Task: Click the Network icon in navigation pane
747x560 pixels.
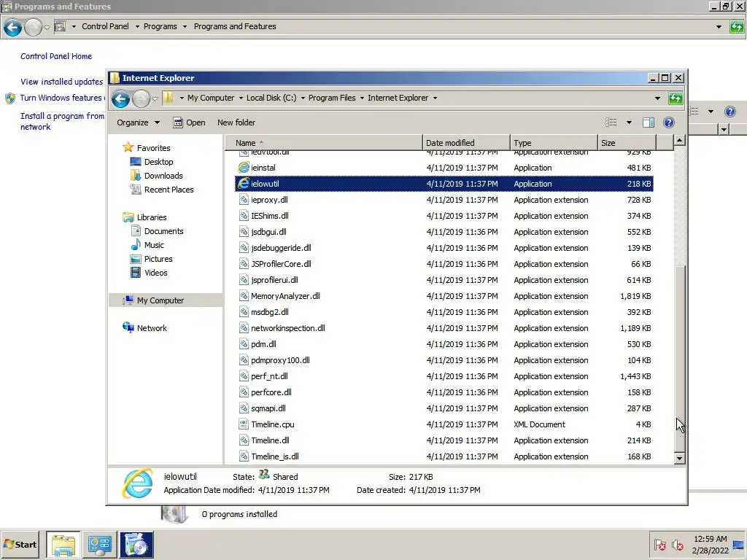Action: [x=128, y=327]
